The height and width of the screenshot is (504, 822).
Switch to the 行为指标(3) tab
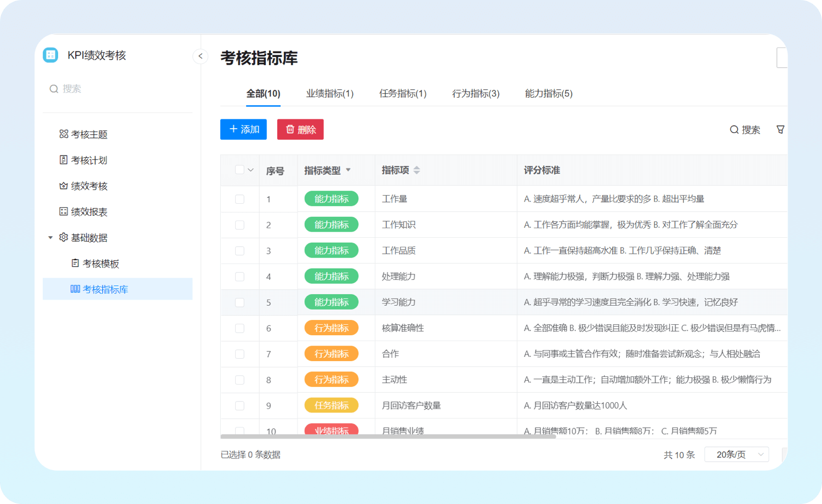(476, 94)
